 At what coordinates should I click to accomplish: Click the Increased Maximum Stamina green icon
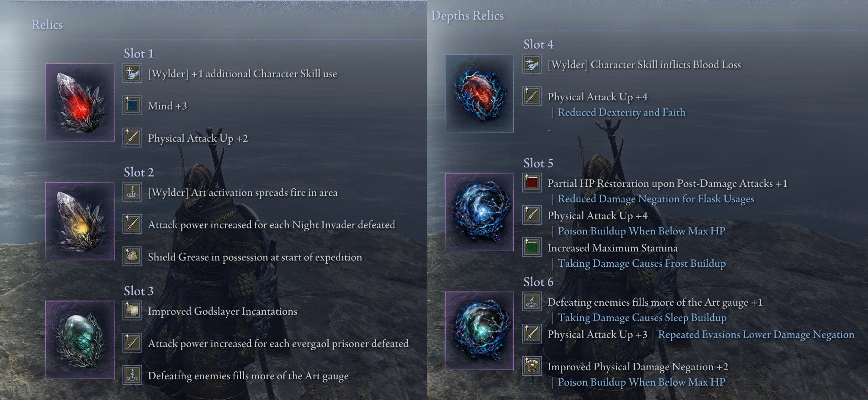click(532, 247)
